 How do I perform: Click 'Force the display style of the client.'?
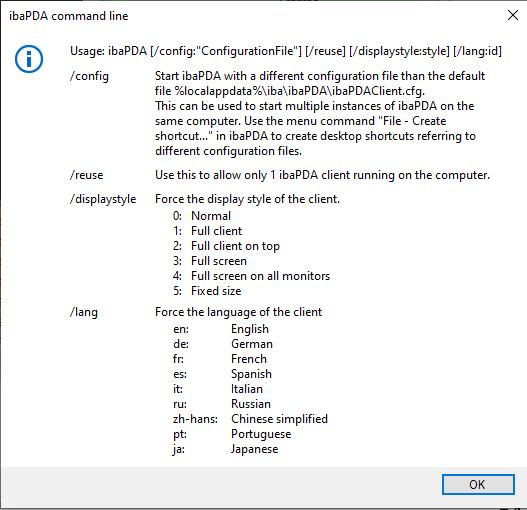[247, 199]
